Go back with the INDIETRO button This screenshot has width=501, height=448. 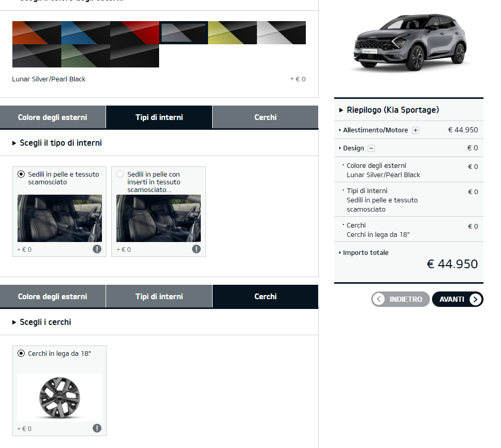(401, 299)
